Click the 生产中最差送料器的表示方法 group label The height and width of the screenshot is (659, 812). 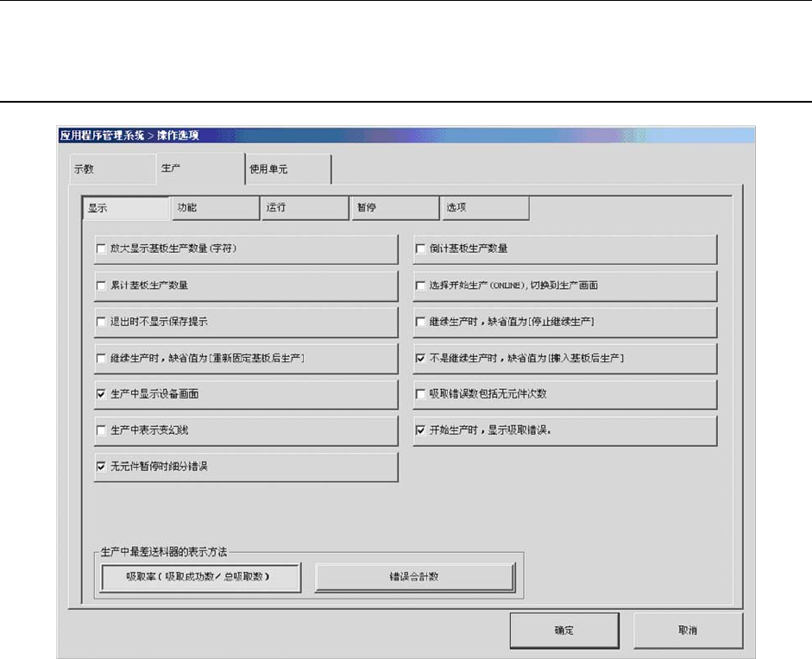[164, 552]
